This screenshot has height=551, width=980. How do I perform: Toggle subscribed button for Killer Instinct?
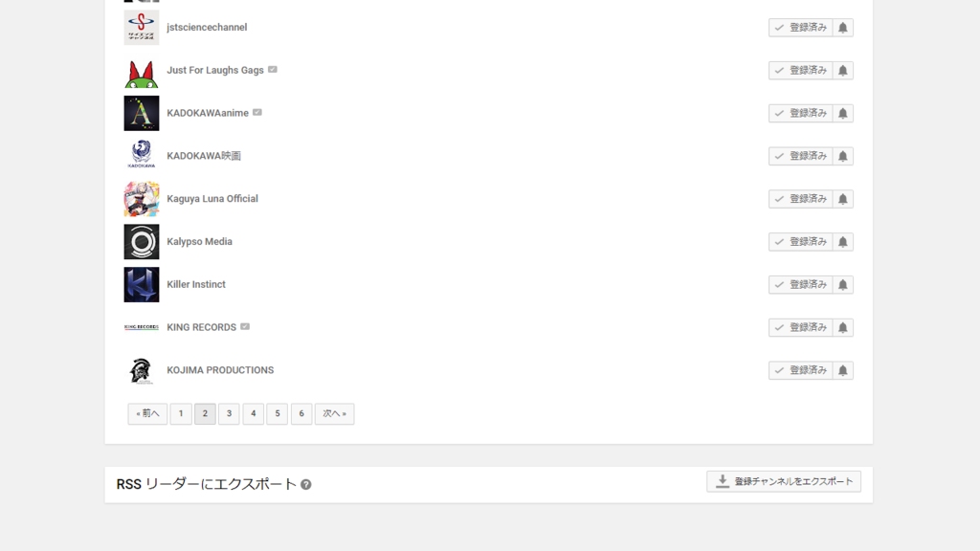(801, 285)
